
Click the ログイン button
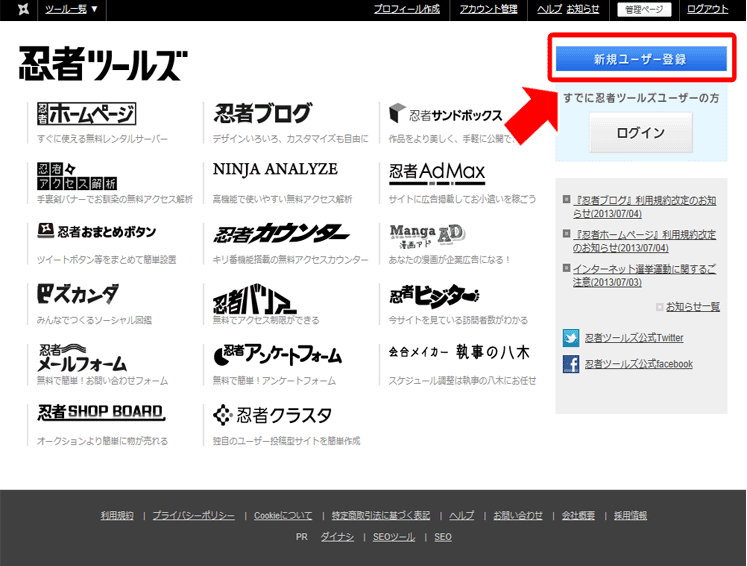pyautogui.click(x=641, y=132)
